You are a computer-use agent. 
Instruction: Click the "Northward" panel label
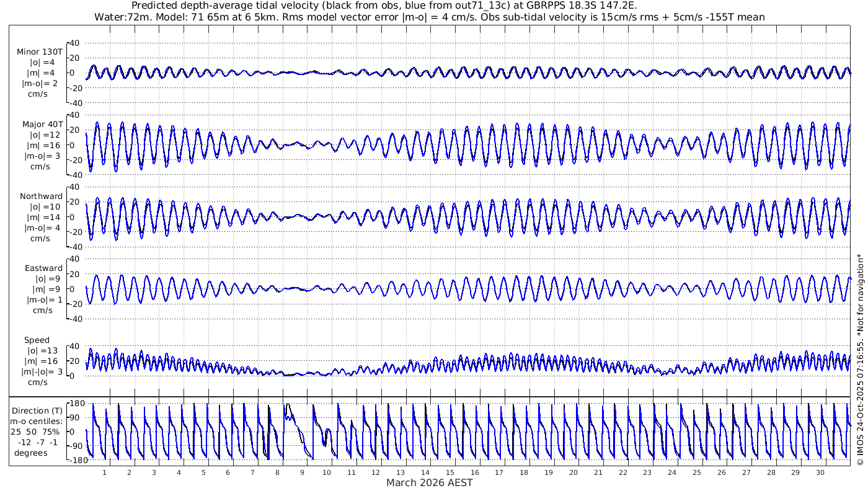(x=41, y=197)
